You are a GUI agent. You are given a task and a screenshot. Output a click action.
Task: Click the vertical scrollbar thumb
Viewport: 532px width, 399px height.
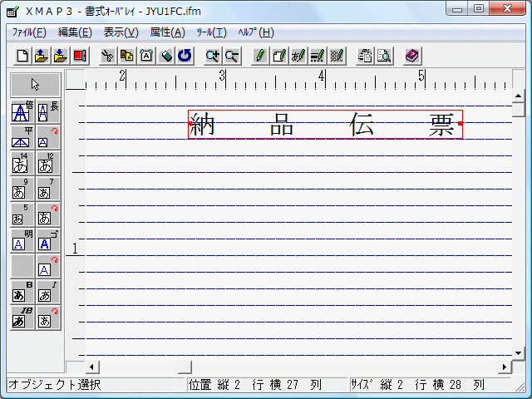(x=518, y=110)
